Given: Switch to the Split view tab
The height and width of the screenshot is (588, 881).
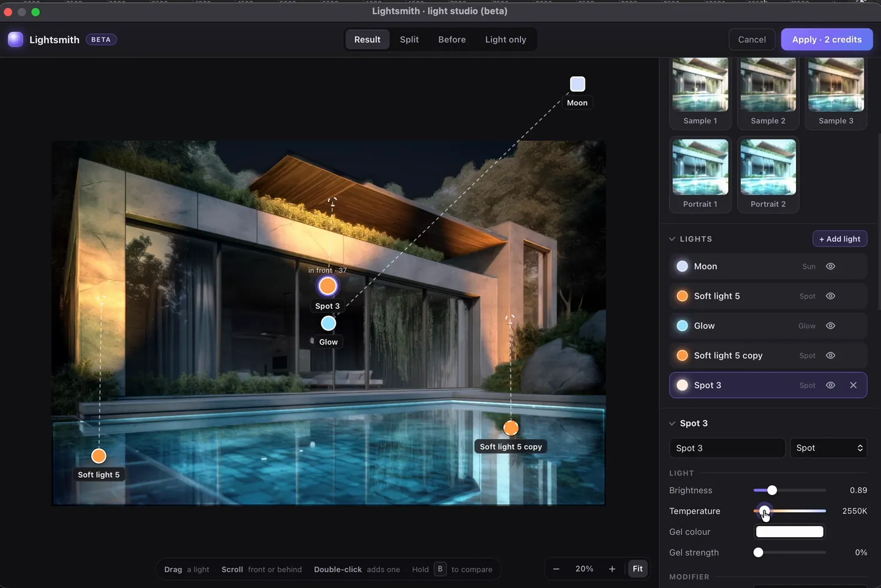Looking at the screenshot, I should point(409,40).
